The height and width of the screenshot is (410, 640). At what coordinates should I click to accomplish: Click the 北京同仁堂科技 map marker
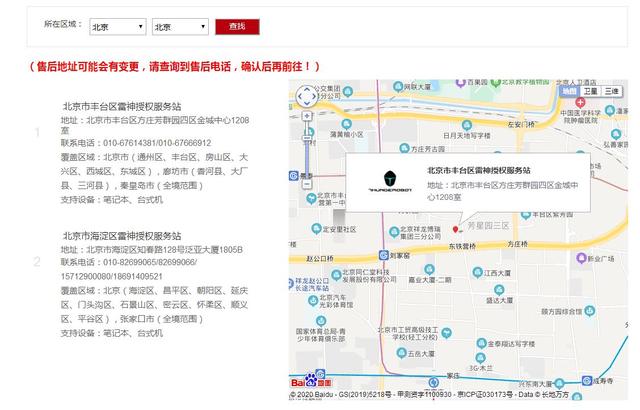coord(336,275)
